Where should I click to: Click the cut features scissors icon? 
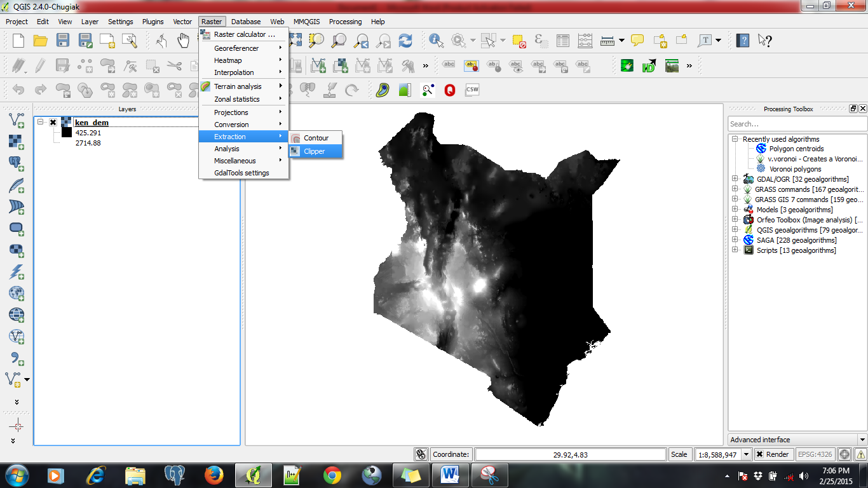tap(174, 65)
